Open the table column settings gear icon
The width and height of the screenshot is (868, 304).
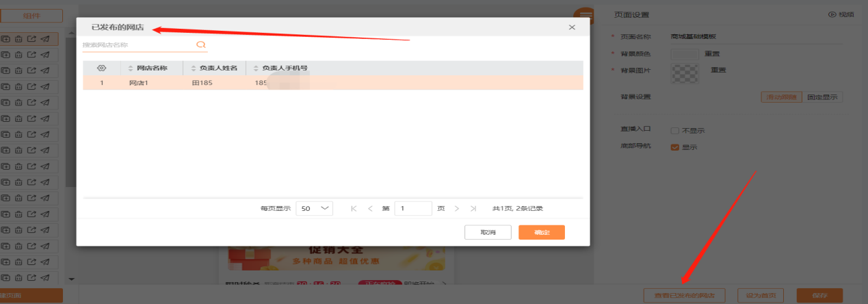click(102, 68)
